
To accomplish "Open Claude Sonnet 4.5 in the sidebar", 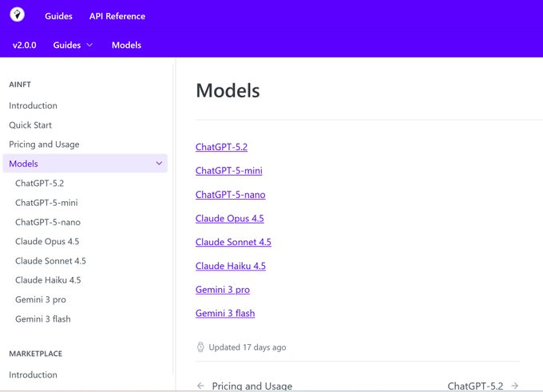I will (x=50, y=261).
